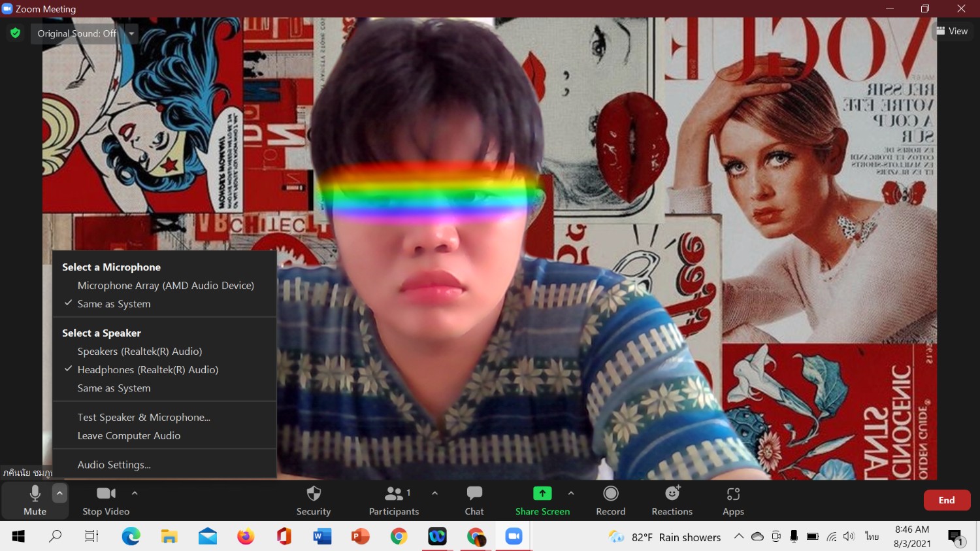Click the green encryption shield icon

15,33
